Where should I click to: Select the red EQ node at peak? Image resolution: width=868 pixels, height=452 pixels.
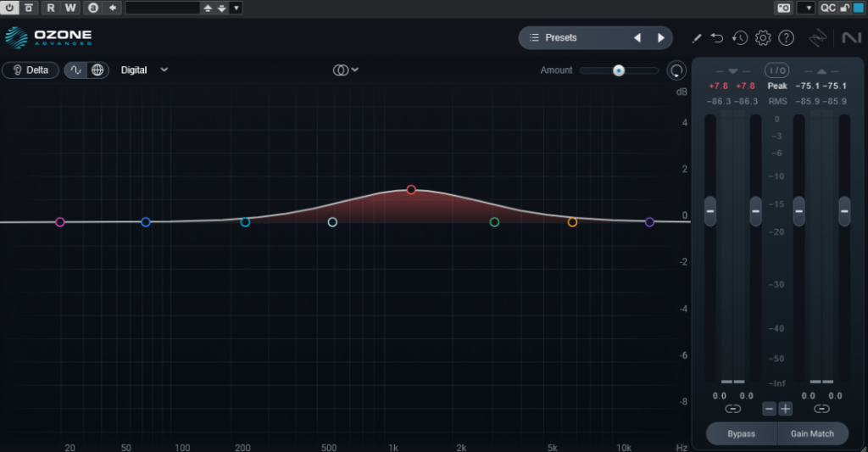pyautogui.click(x=411, y=190)
